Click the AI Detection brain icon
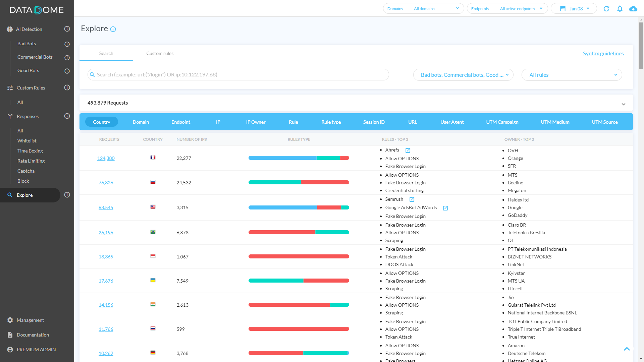The width and height of the screenshot is (644, 362). coord(10,29)
